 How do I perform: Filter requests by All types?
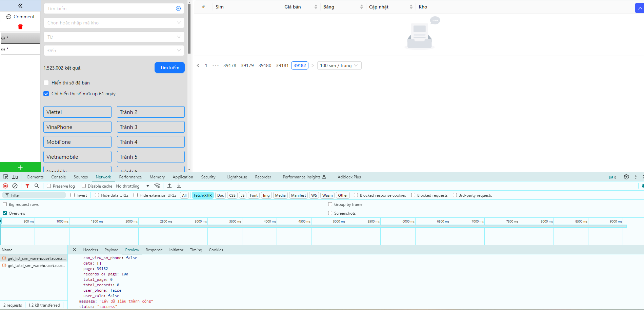[184, 195]
